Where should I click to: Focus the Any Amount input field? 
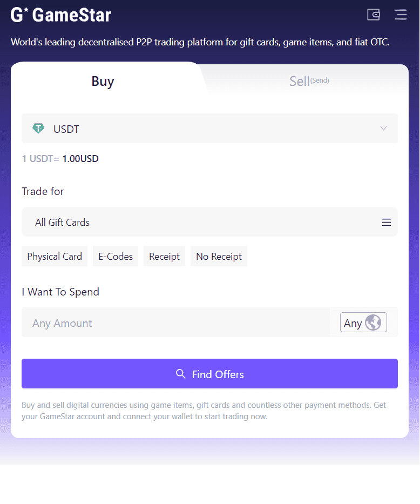click(x=175, y=322)
